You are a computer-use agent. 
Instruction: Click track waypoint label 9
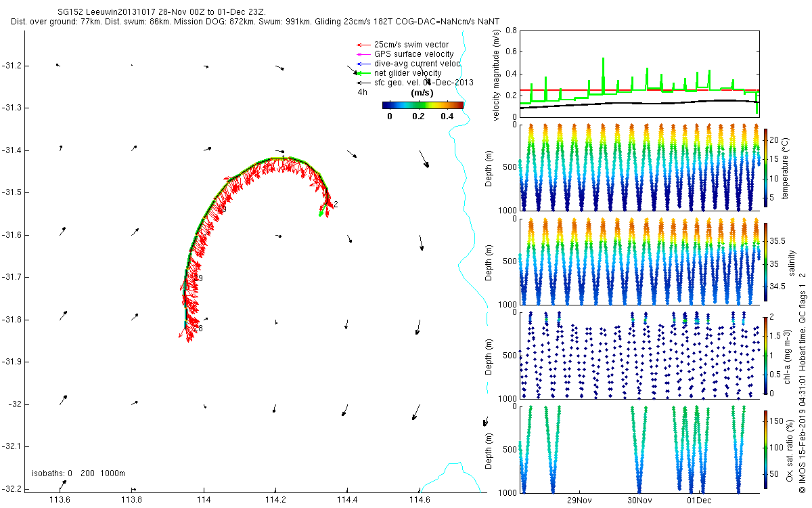pyautogui.click(x=201, y=278)
